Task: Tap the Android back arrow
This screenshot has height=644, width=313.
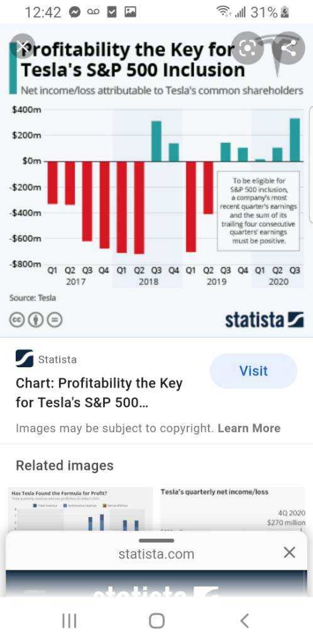Action: point(244,620)
